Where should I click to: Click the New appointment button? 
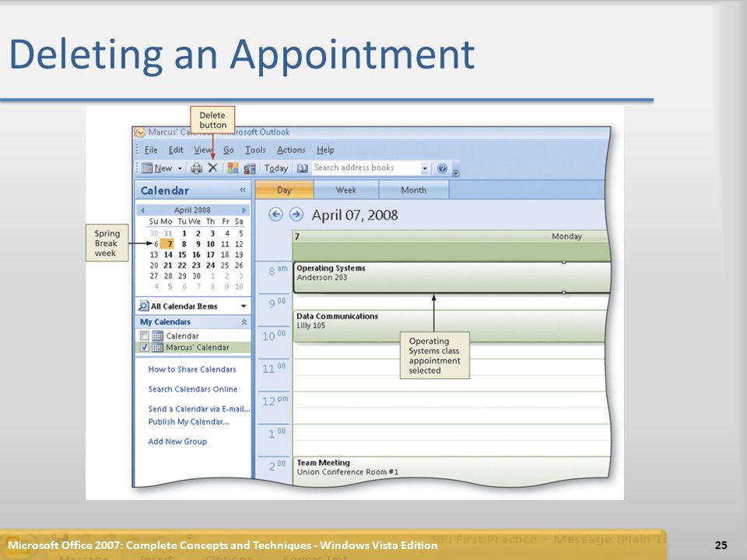pos(157,168)
